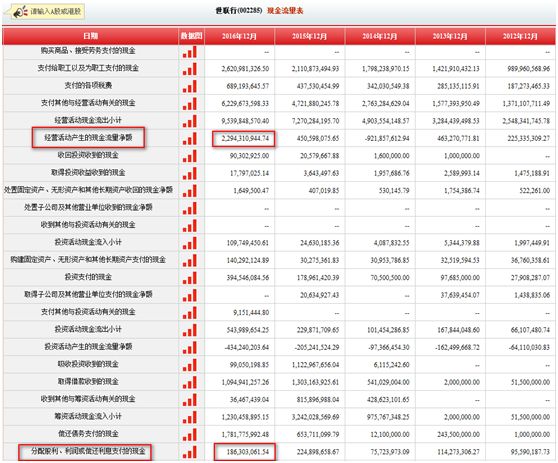Open chart icon for 投资支付的现金 row

point(190,278)
